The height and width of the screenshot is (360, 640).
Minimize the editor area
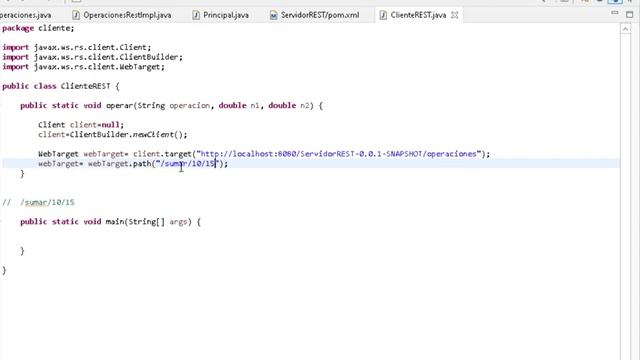(x=615, y=13)
